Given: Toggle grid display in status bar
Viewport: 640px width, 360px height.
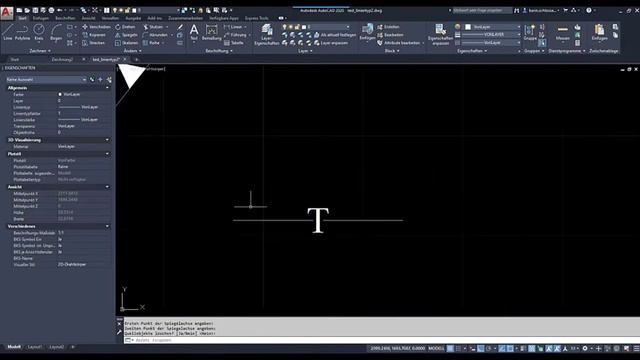Looking at the screenshot, I should click(450, 349).
